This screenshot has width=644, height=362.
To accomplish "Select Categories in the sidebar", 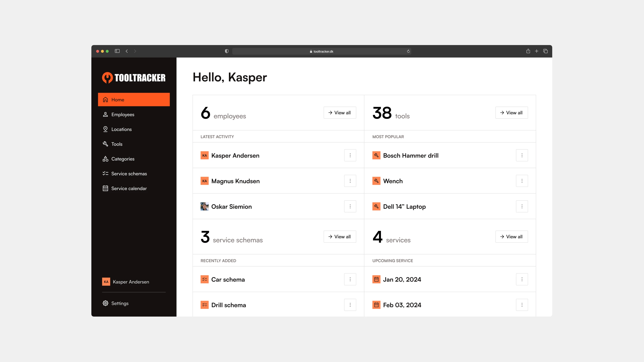I will (123, 159).
